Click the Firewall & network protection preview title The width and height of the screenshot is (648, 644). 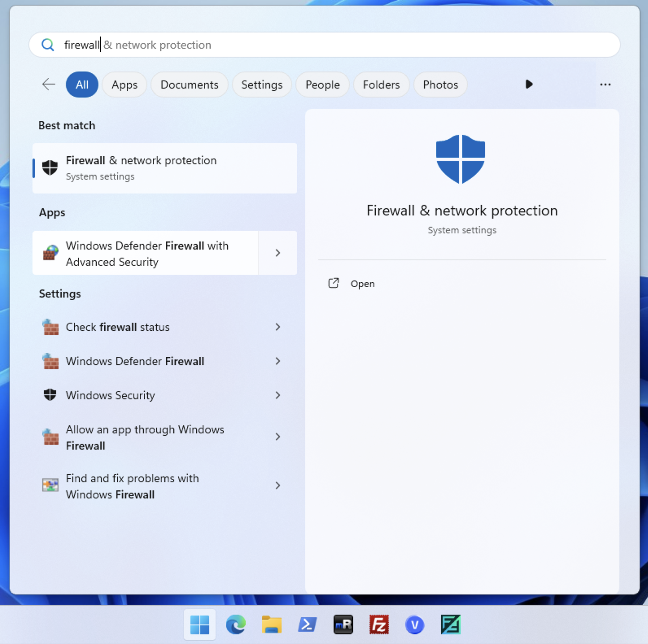coord(462,211)
